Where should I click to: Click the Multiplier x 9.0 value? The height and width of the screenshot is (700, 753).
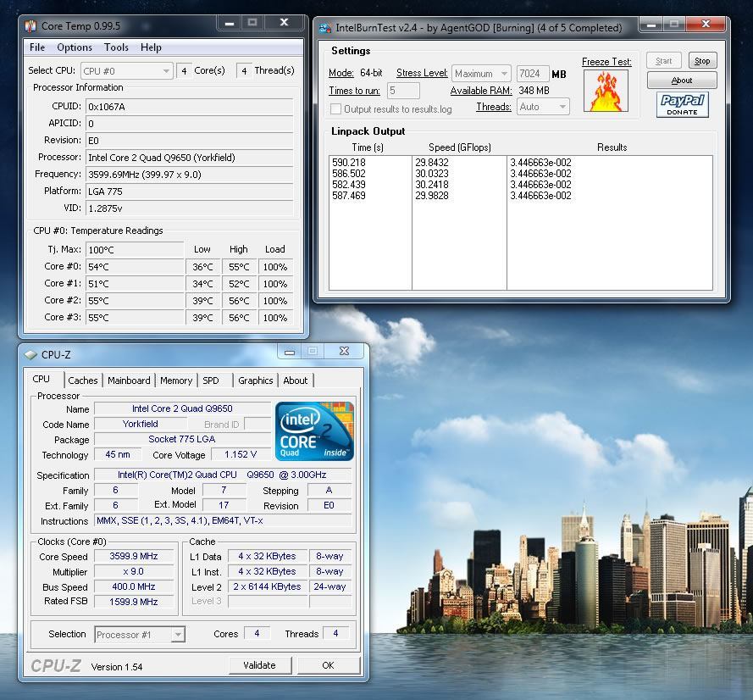[134, 572]
